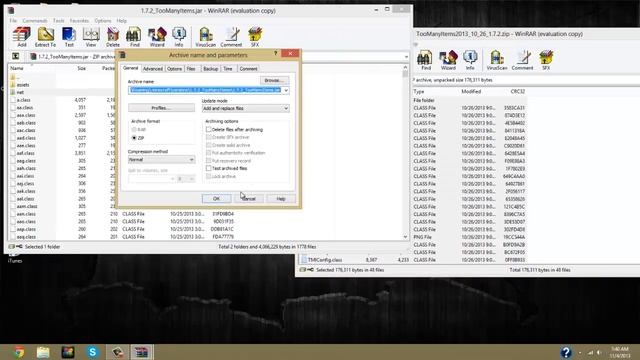Click the Name column header
The height and width of the screenshot is (360, 640).
(17, 68)
